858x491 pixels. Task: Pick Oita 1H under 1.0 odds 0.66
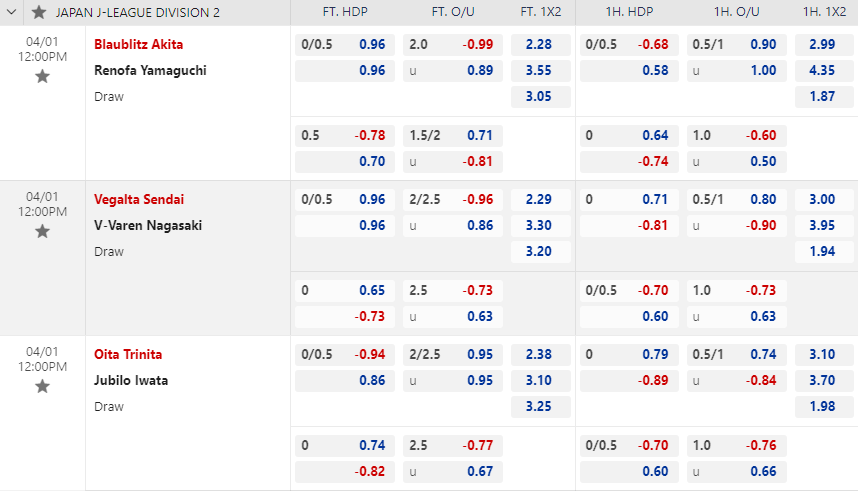pos(737,471)
